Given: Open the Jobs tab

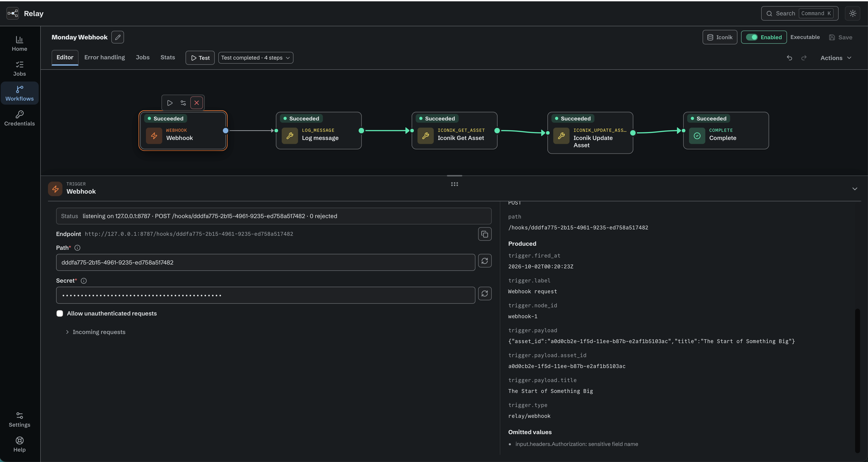Looking at the screenshot, I should (x=143, y=57).
